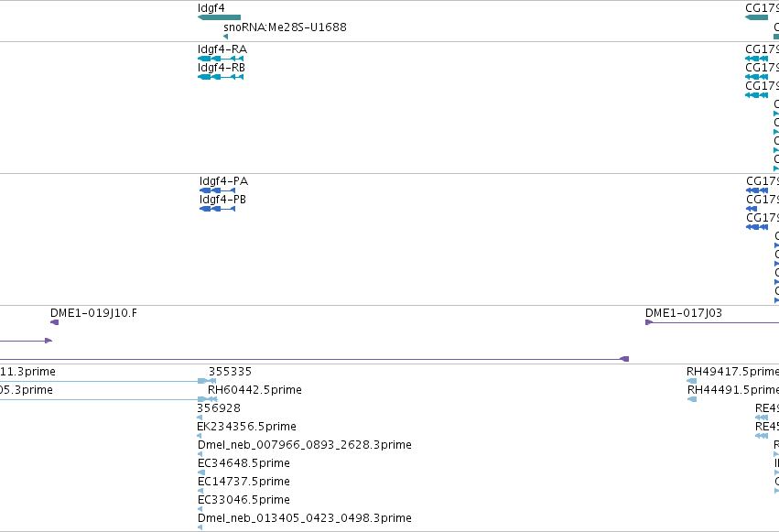Click the 355335 EST label
The width and height of the screenshot is (779, 532).
(x=230, y=372)
